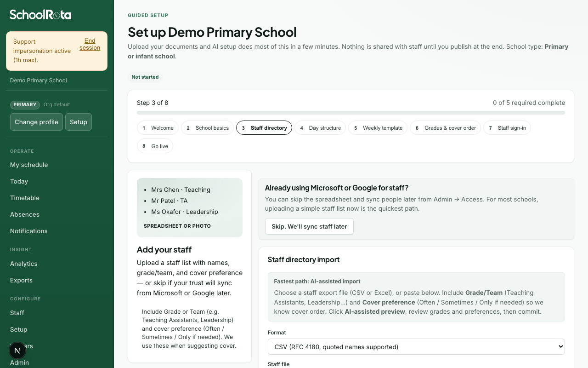Screen dimensions: 588x368
Task: Go to Today in sidebar
Action: [x=19, y=181]
